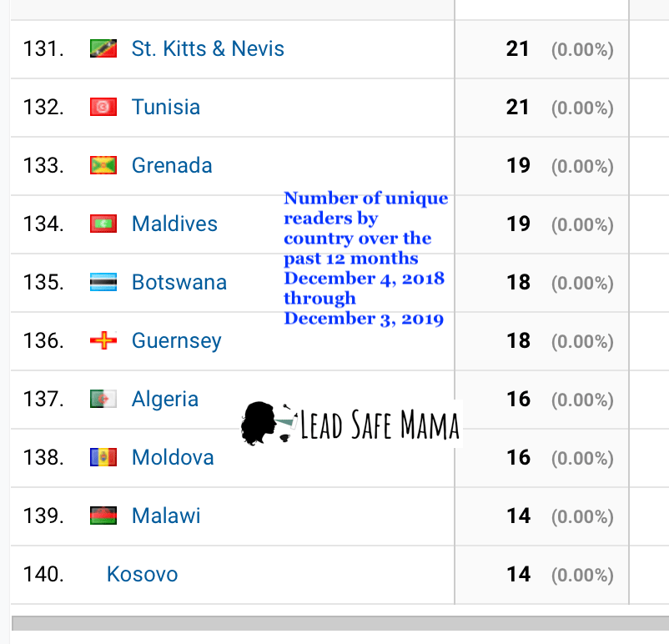Open the St. Kitts & Nevis link

click(208, 49)
